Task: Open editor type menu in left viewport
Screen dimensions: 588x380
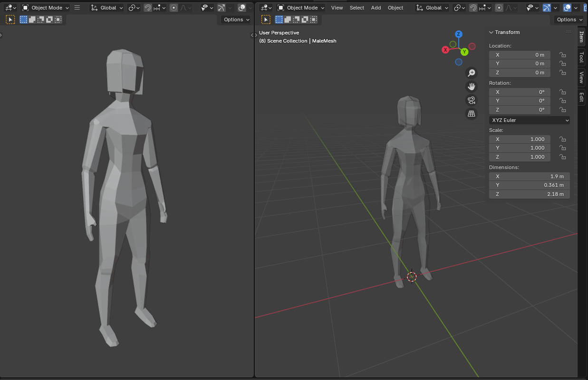Action: [11, 8]
